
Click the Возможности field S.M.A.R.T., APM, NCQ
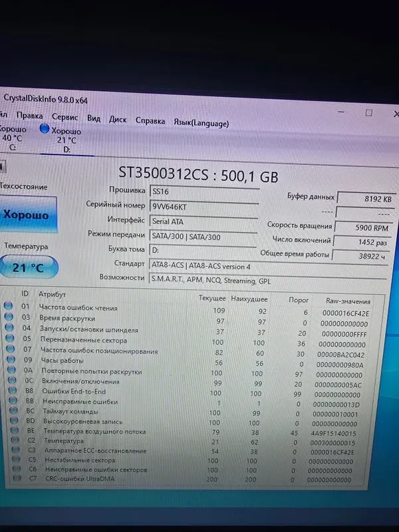click(x=267, y=281)
